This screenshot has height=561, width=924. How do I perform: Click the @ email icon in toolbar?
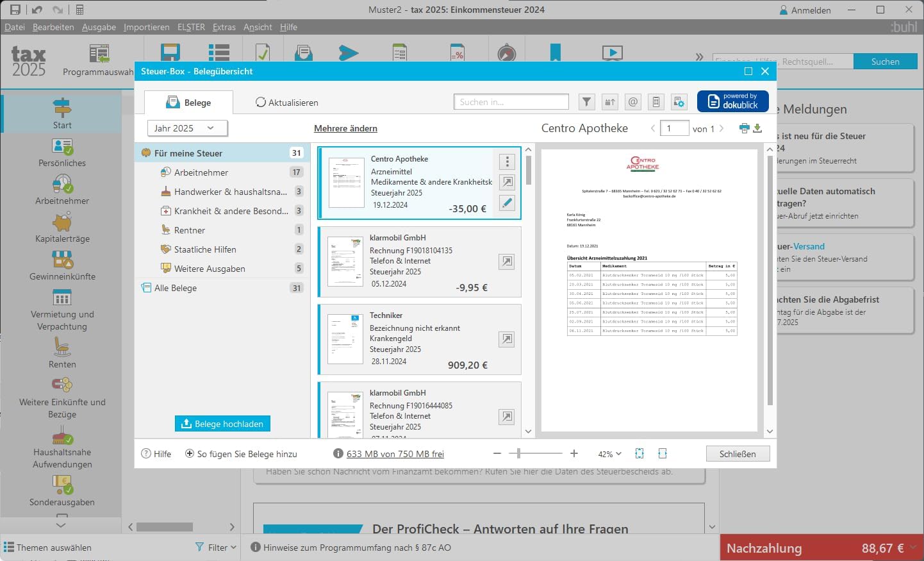(633, 102)
